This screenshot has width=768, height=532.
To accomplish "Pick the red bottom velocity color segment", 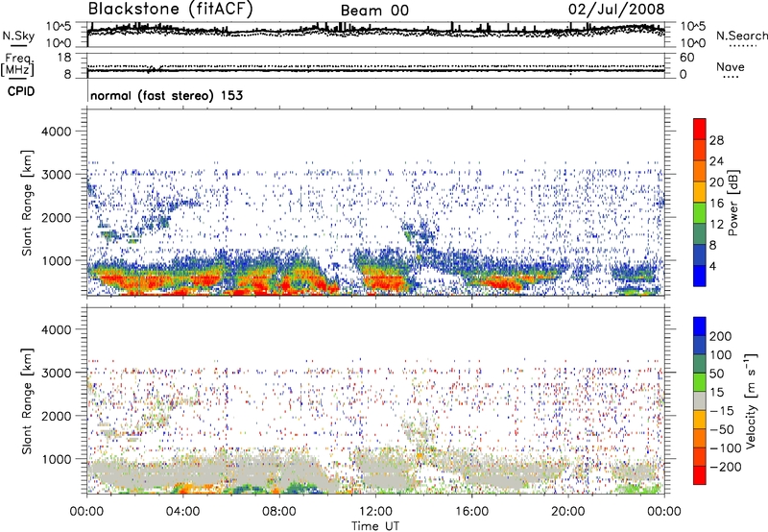I will tap(700, 475).
